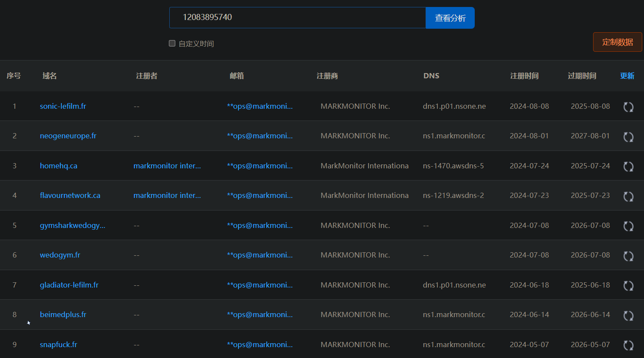This screenshot has height=358, width=644.
Task: Click the 域名 column header
Action: tap(50, 76)
